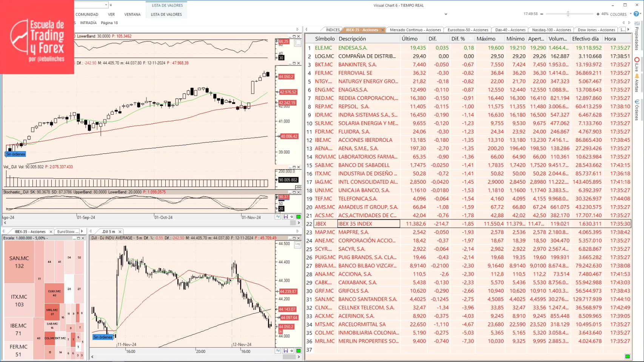Viewport: 644px width, 362px height.
Task: Switch to the Dax-40 Acciones tab
Action: click(510, 30)
